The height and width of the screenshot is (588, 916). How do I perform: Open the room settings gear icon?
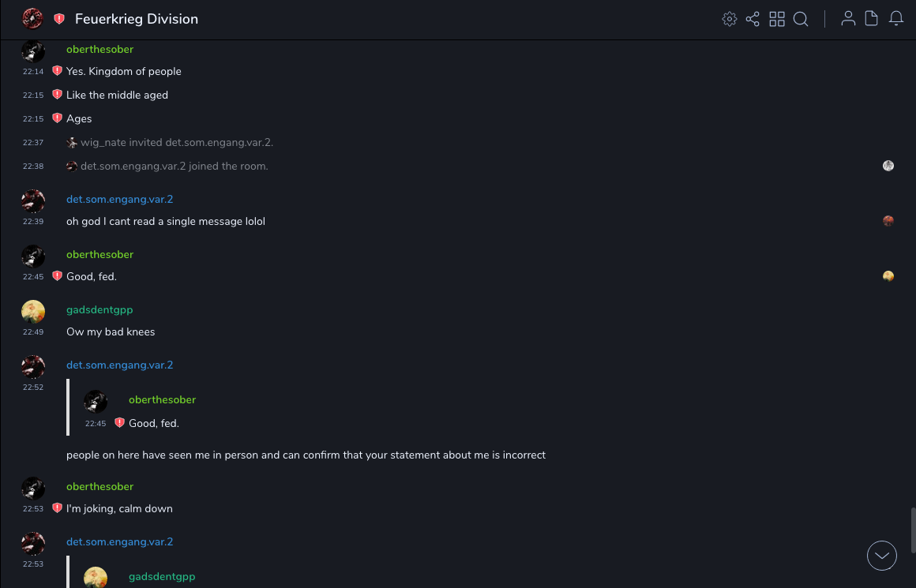tap(730, 19)
